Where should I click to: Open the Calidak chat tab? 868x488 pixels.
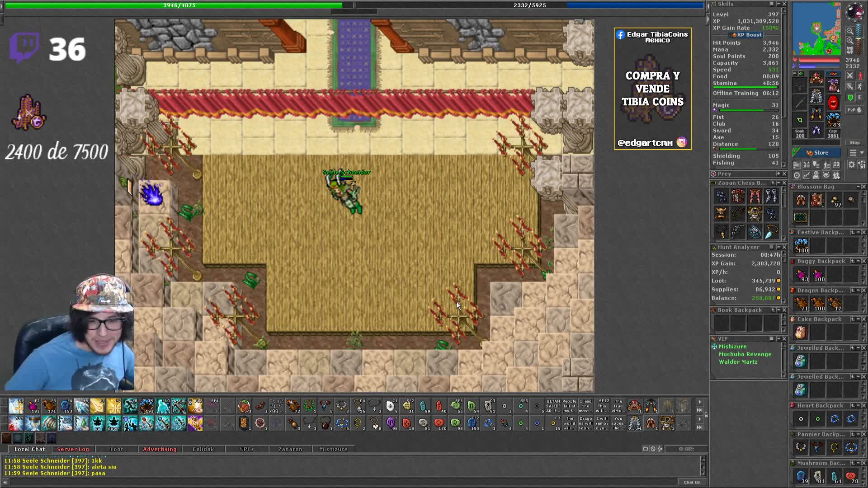tap(203, 449)
